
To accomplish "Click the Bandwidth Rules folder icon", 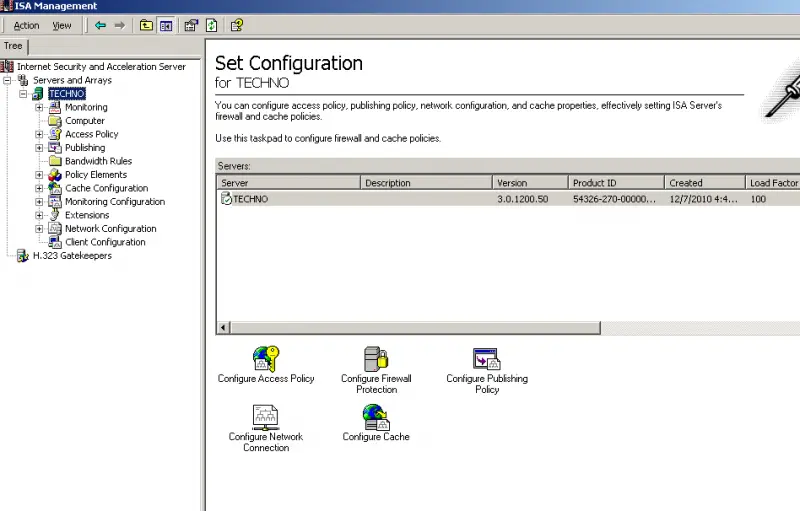I will coord(55,161).
